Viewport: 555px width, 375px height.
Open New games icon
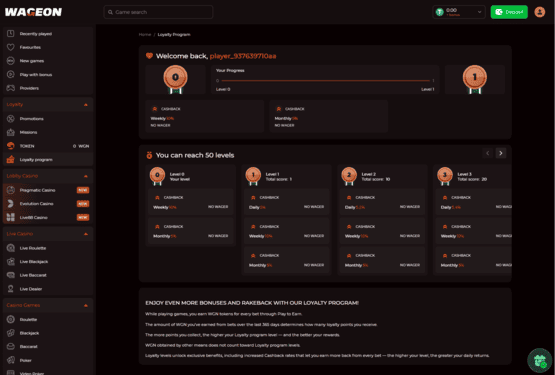pos(11,61)
